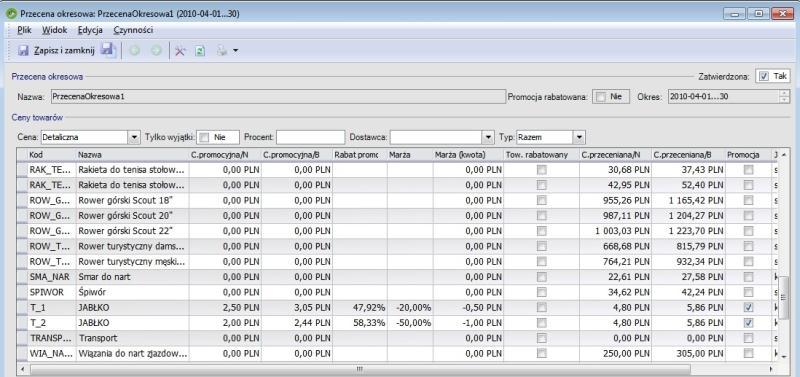This screenshot has width=800, height=377.
Task: Toggle Tow. rabatowany checkbox for SPIWOR row
Action: click(541, 292)
